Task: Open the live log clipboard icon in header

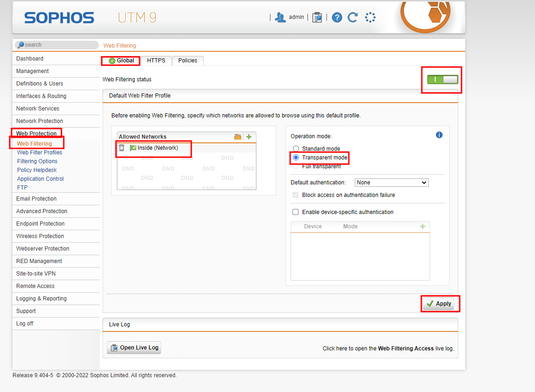Action: click(317, 18)
